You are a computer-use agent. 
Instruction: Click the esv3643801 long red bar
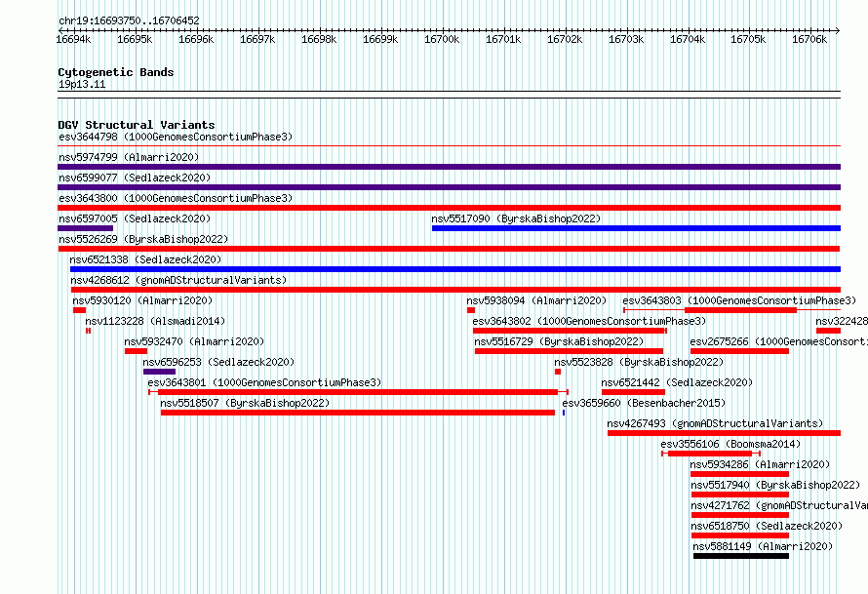coord(358,392)
